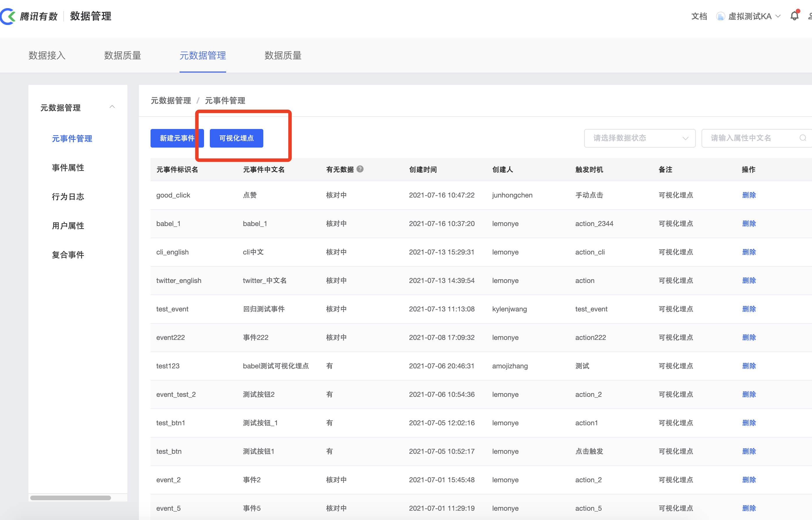Click the babel测试可视化埋点 cell
The width and height of the screenshot is (812, 520).
point(276,366)
